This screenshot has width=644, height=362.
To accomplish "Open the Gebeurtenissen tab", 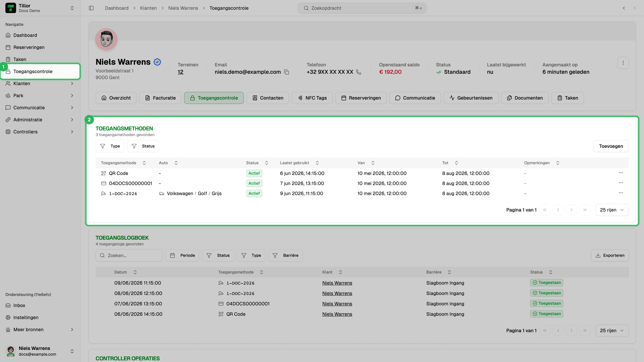I will (x=471, y=98).
